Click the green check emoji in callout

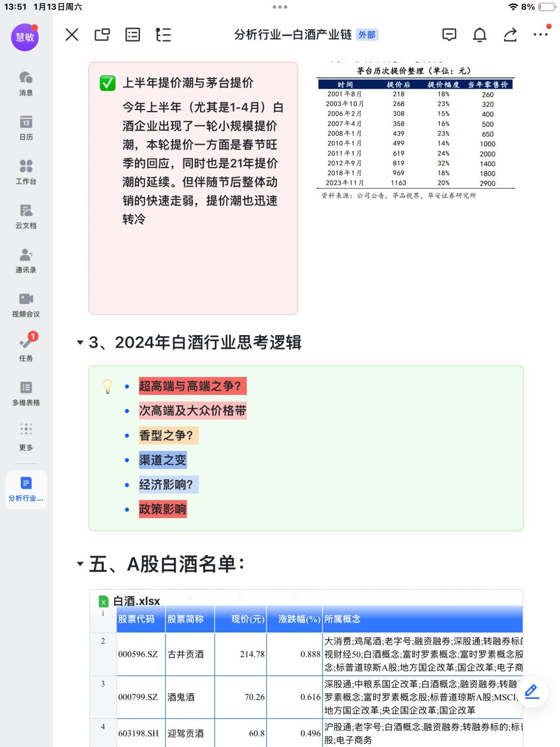107,83
